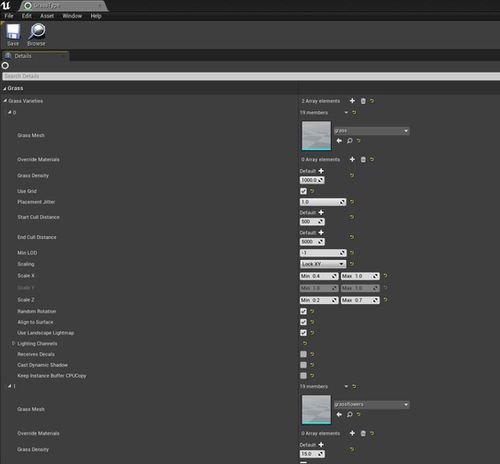The height and width of the screenshot is (464, 500).
Task: Open the Help menu
Action: tap(96, 16)
